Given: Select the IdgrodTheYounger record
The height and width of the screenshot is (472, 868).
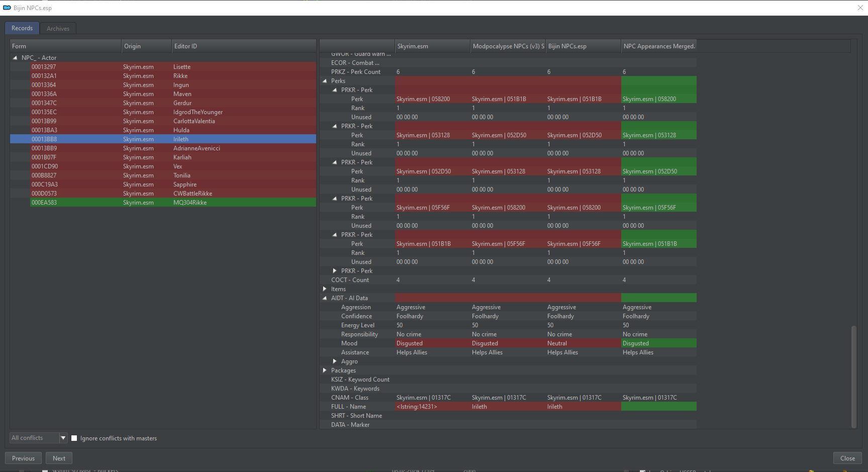Looking at the screenshot, I should pyautogui.click(x=163, y=112).
